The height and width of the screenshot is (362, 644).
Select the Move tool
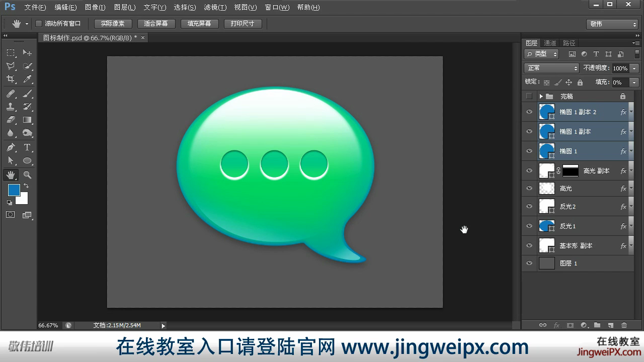pos(27,53)
